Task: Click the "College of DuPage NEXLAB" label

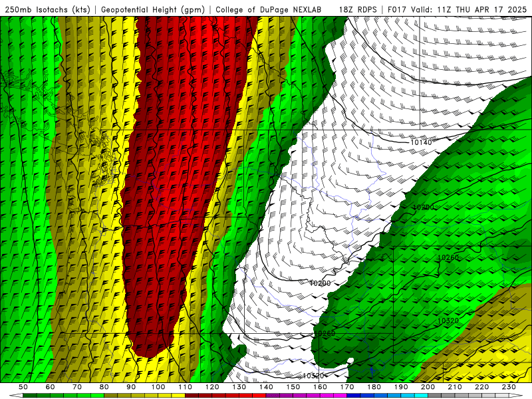Action: tap(269, 9)
